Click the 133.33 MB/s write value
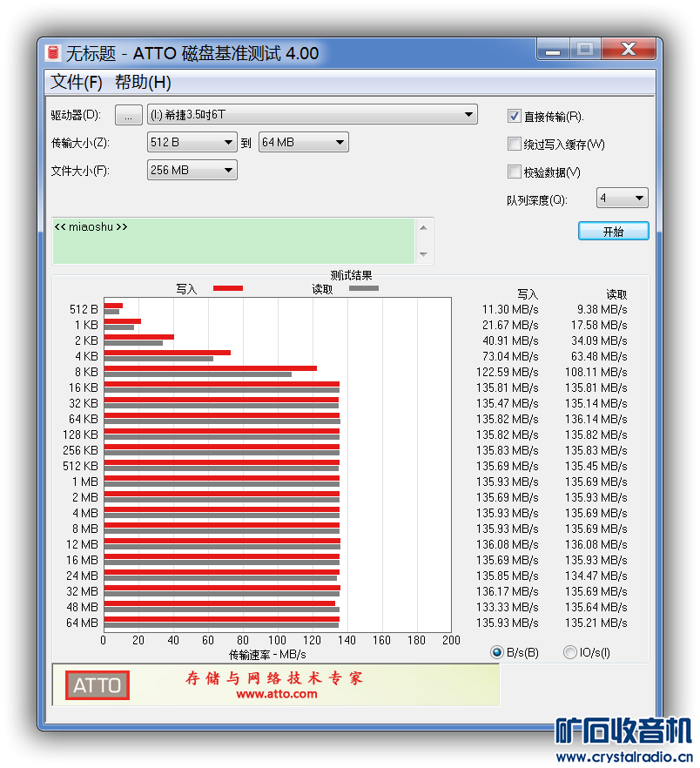Screen dimensions: 700x768 point(507,608)
